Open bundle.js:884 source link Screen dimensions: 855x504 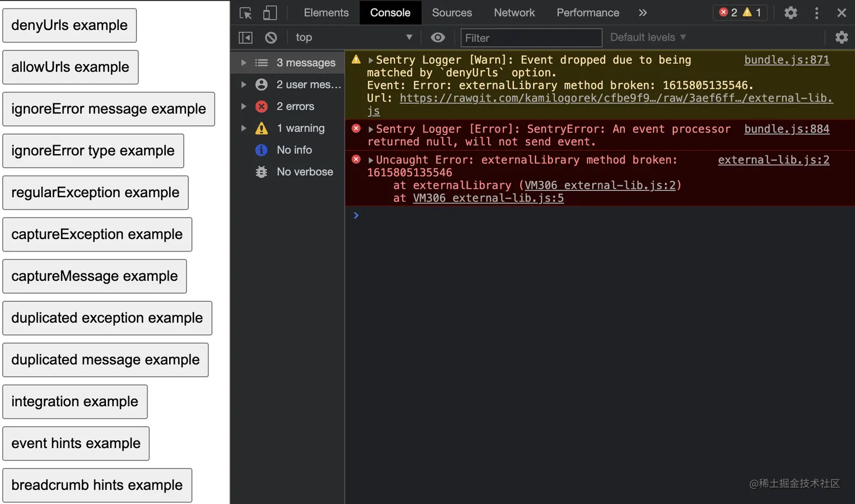coord(787,129)
